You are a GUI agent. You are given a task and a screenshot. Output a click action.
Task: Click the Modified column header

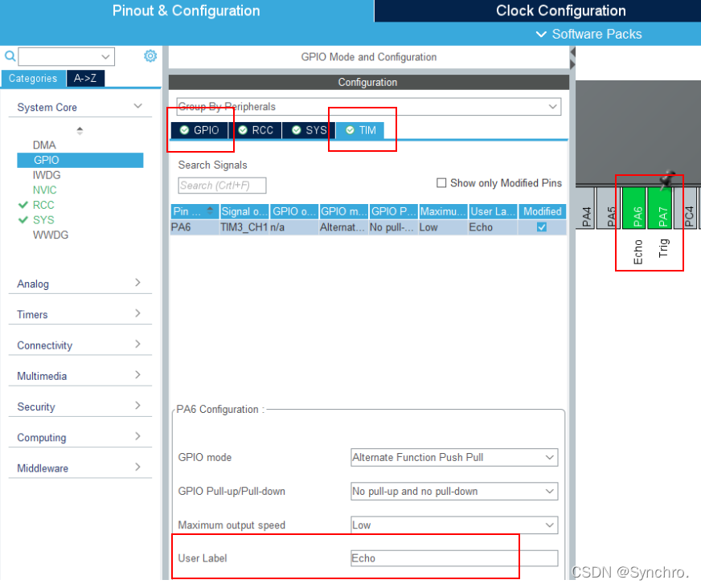(x=543, y=211)
